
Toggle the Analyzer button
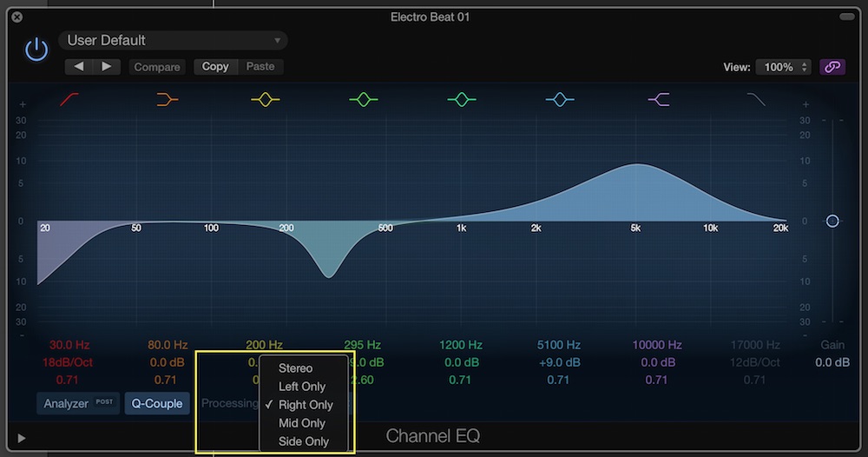(78, 403)
